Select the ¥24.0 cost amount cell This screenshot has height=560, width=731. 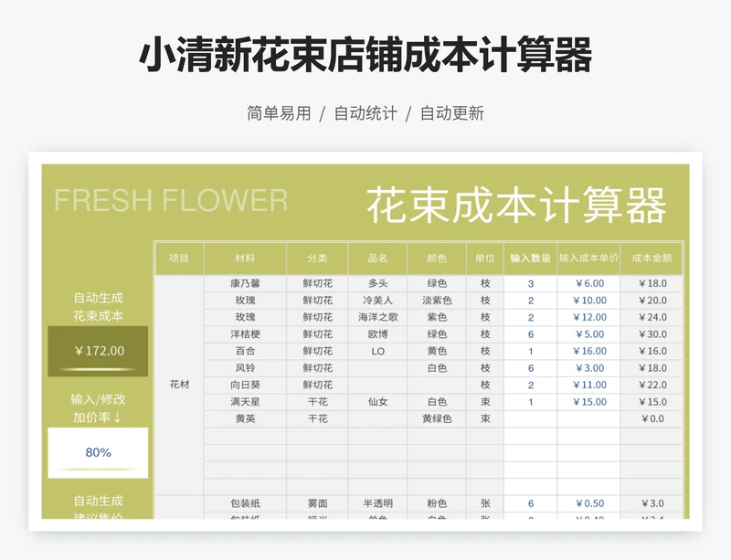coord(652,318)
